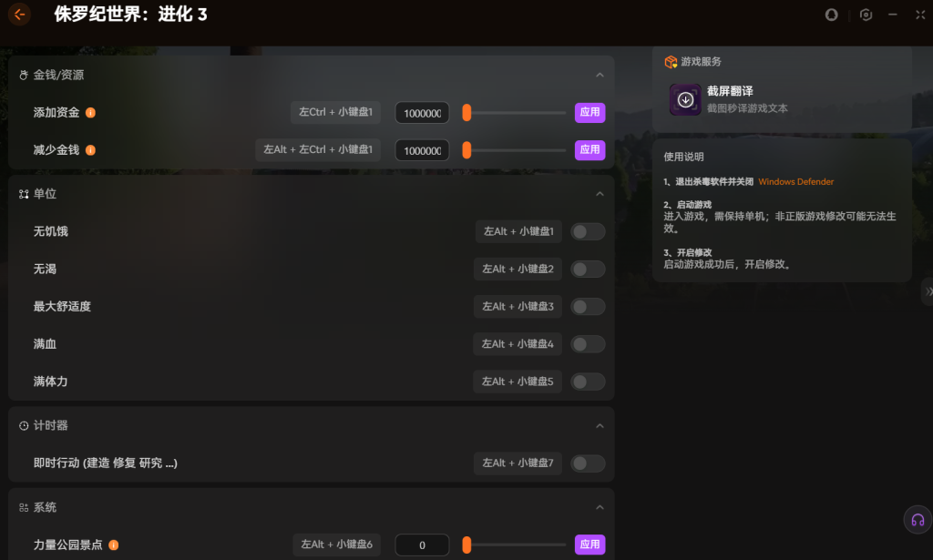Click the 左Alt + 小键盘2 hotkey for 无渴

coord(518,270)
